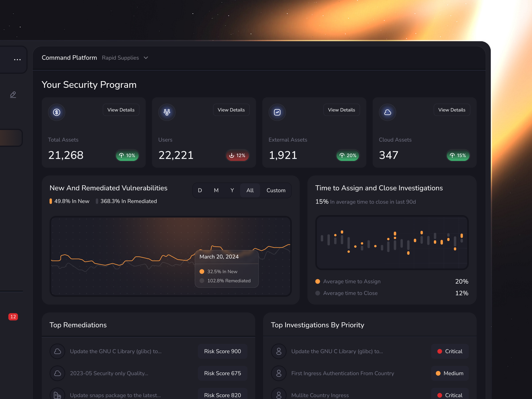Click user icon beside Mullite Country Ingress
This screenshot has width=532, height=399.
coord(278,395)
